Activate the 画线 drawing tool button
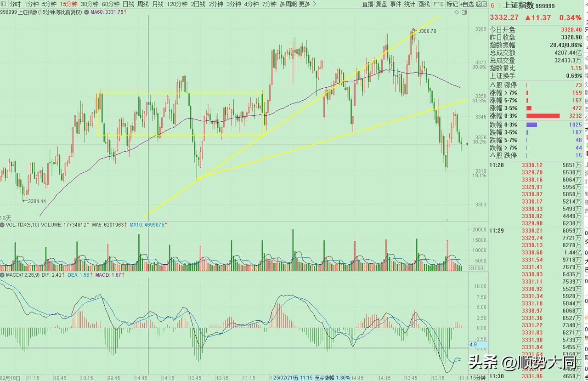The height and width of the screenshot is (381, 588). point(424,4)
